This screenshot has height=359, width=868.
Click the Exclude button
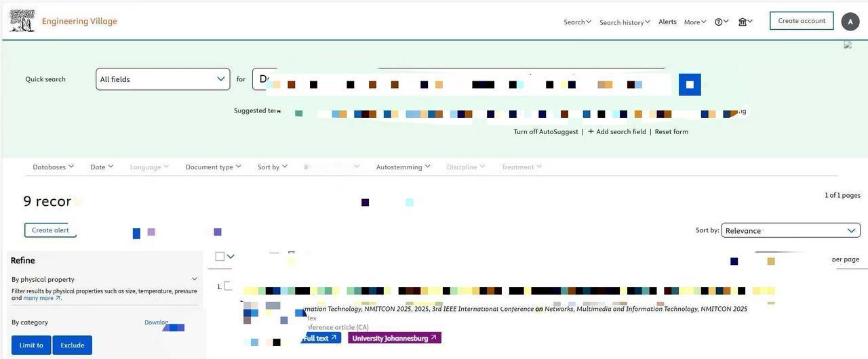[73, 345]
